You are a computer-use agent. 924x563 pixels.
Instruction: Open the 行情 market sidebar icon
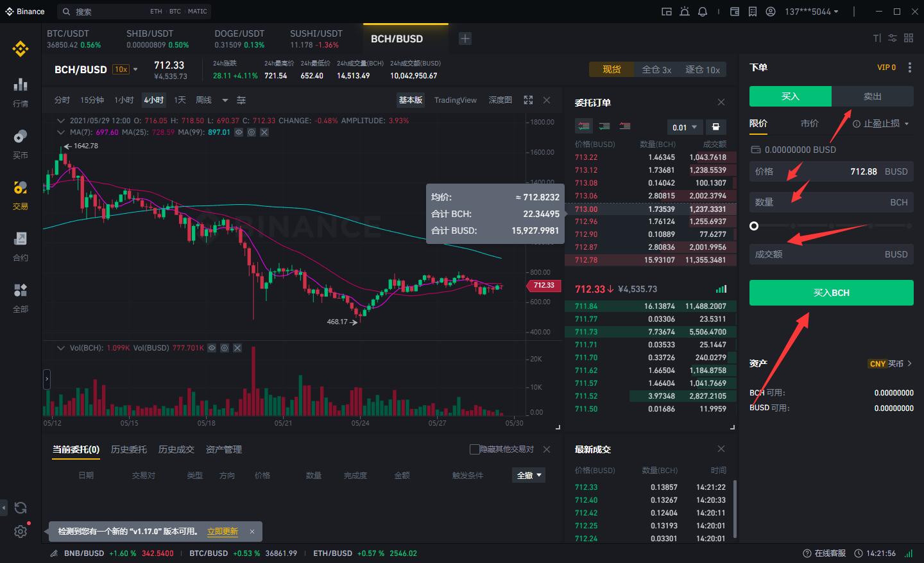[x=21, y=91]
